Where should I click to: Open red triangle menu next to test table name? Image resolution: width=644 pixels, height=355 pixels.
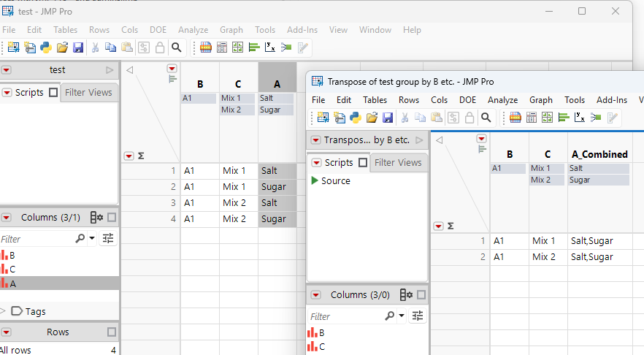pos(6,70)
